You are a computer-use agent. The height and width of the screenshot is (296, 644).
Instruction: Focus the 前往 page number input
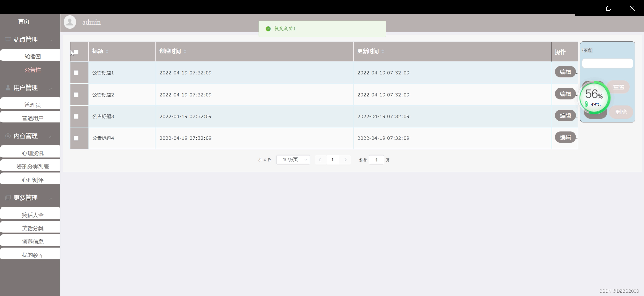(x=376, y=160)
